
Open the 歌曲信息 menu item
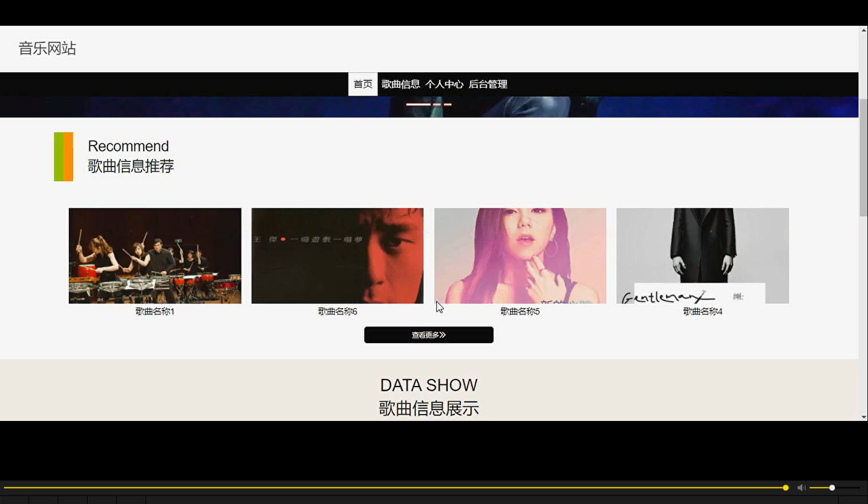pos(401,84)
